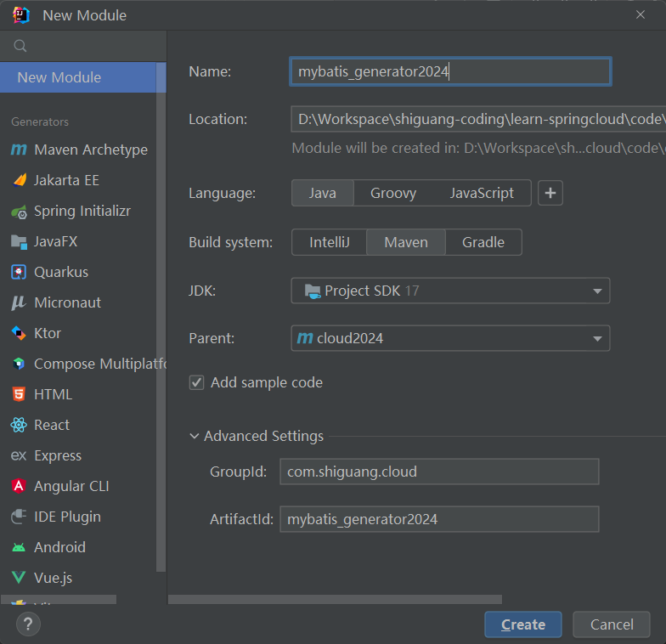This screenshot has height=644, width=666.
Task: Click the generator search box
Action: pyautogui.click(x=83, y=46)
